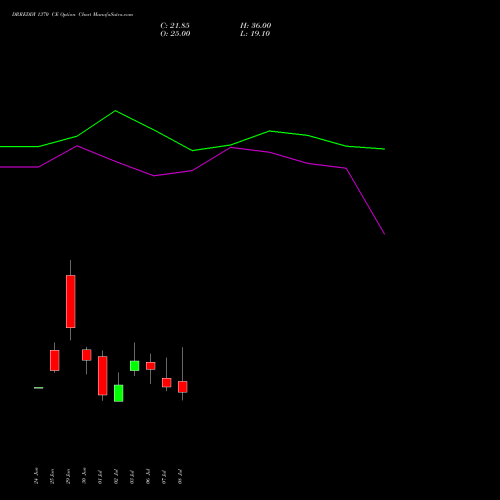Click the green candlestick for 02 Jul
This screenshot has height=500, width=500.
point(118,393)
